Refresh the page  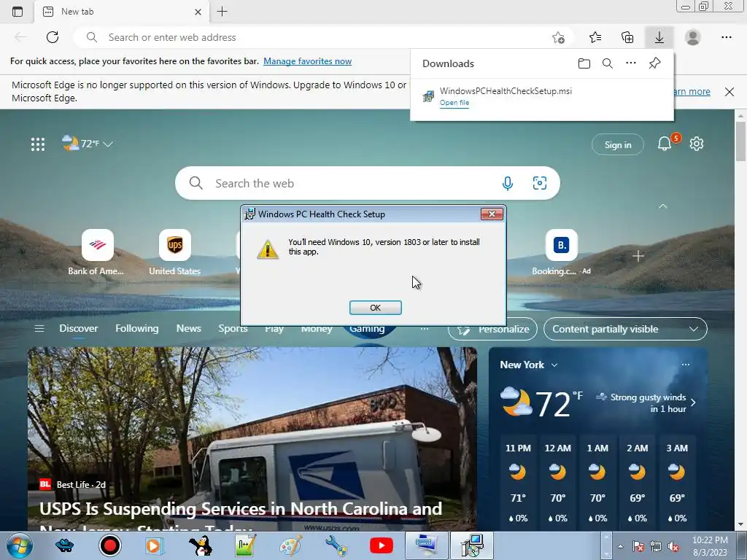point(53,37)
